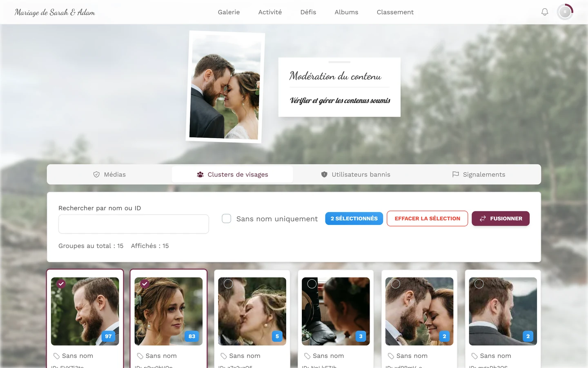The height and width of the screenshot is (368, 588).
Task: Deselect the cluster with 97 photos
Action: (x=61, y=284)
